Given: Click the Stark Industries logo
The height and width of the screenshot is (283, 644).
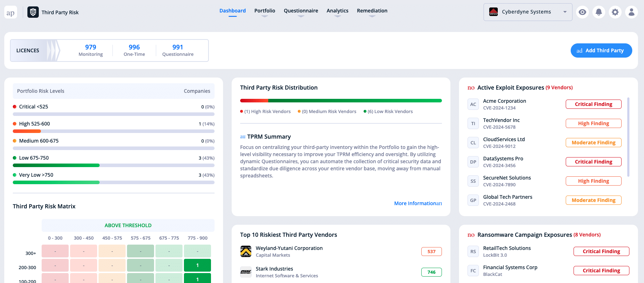Looking at the screenshot, I should (246, 272).
